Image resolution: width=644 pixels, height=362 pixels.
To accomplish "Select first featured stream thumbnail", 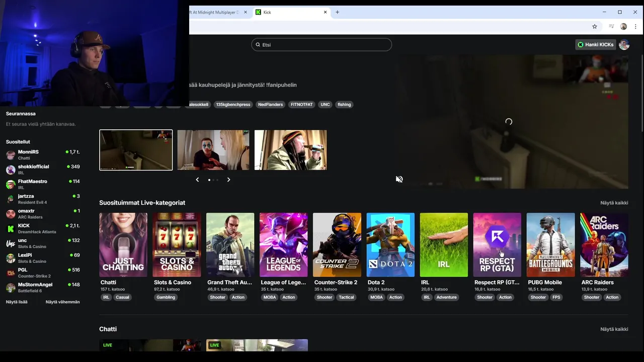I will pyautogui.click(x=136, y=150).
